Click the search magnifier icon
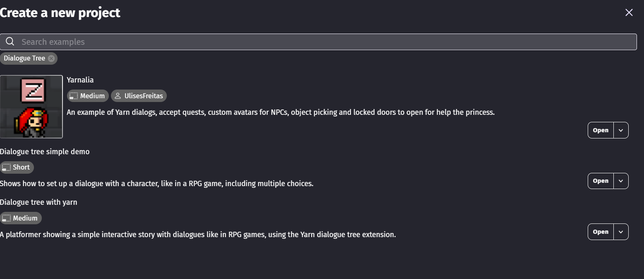644x279 pixels. point(10,41)
